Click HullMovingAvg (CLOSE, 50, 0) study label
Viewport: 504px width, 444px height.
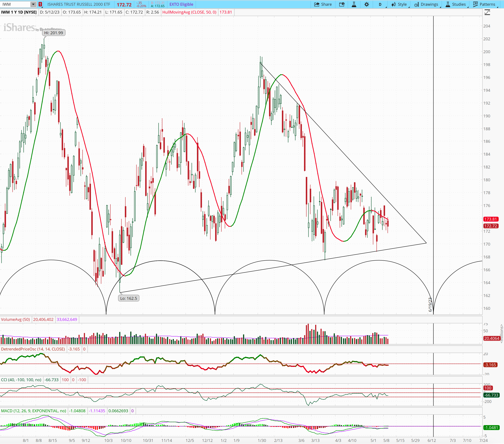tap(189, 12)
